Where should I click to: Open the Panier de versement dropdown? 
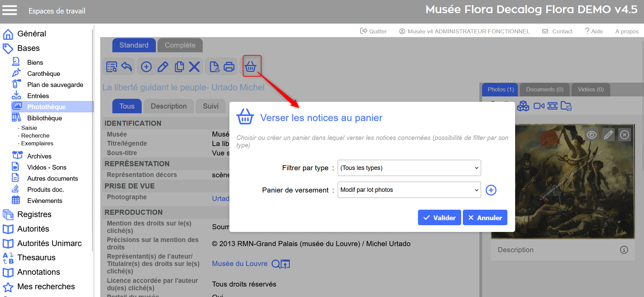click(409, 190)
